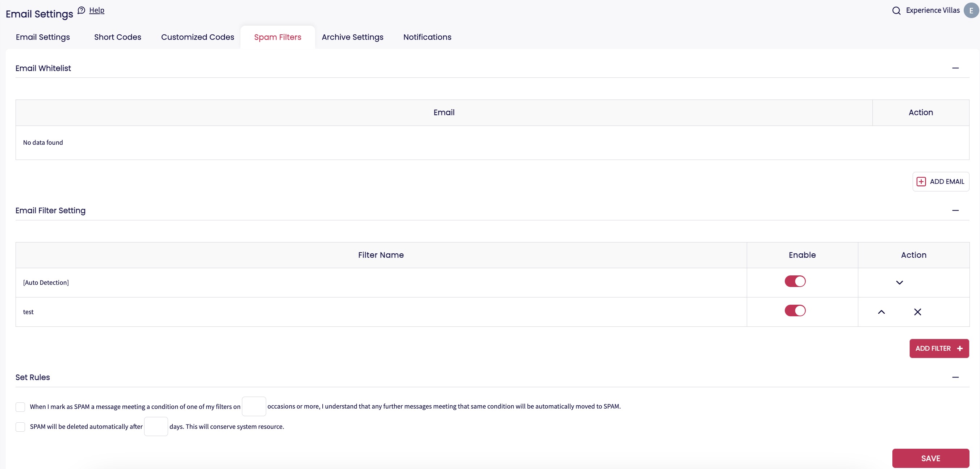Viewport: 980px width, 469px height.
Task: Move test filter up with arrow
Action: click(x=881, y=312)
